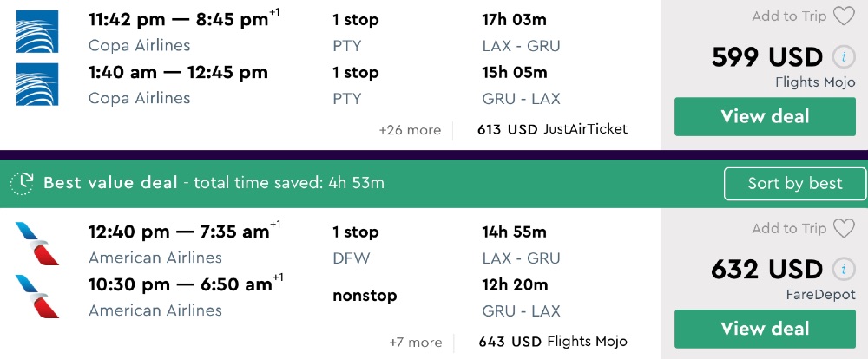Open info icon next to 599 USD
The width and height of the screenshot is (868, 359).
click(x=843, y=57)
